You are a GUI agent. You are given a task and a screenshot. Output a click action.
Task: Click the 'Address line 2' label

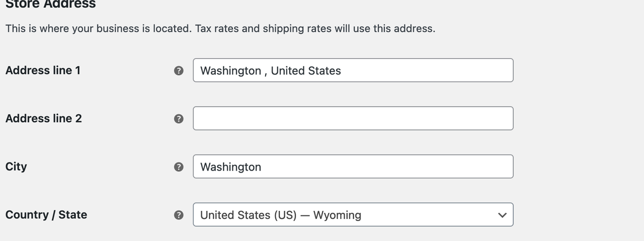click(43, 119)
